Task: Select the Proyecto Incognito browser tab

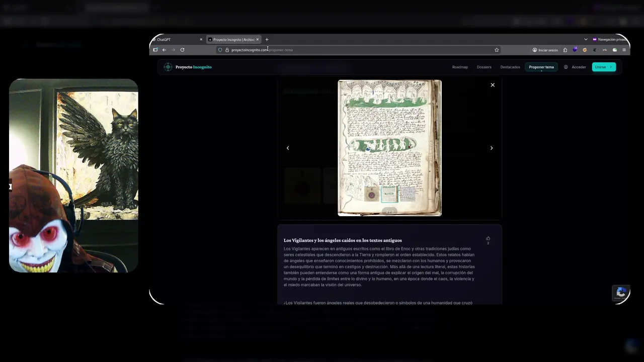Action: (233, 39)
